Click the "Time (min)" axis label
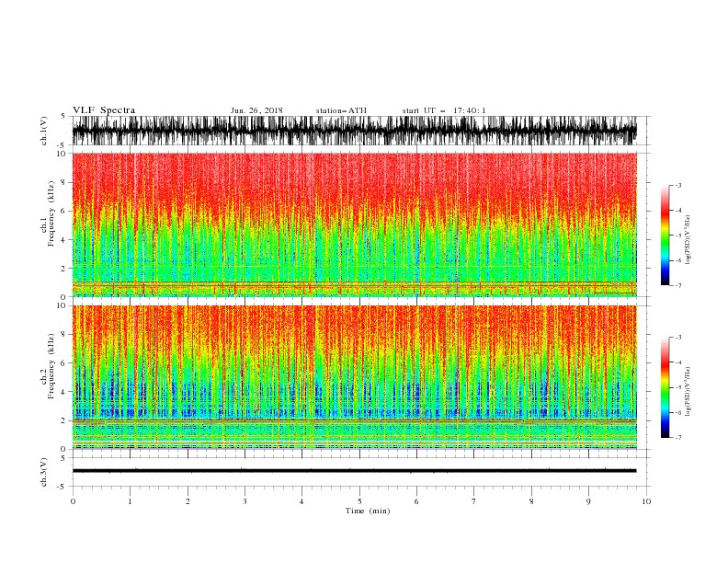The width and height of the screenshot is (728, 563). point(368,511)
